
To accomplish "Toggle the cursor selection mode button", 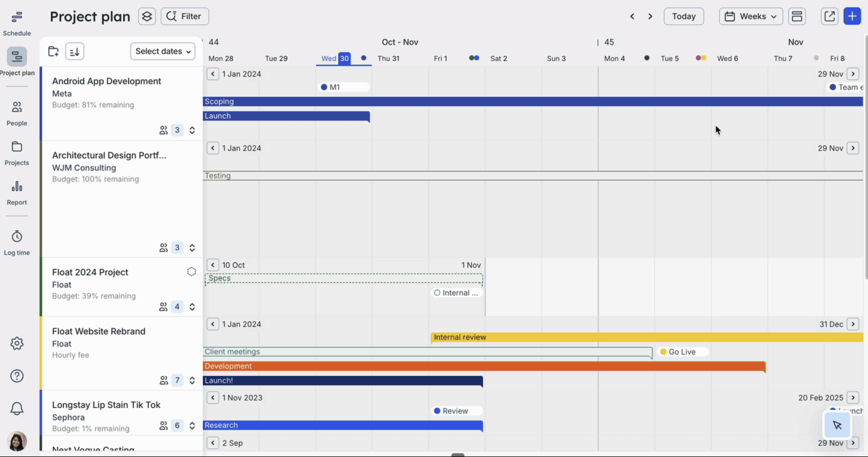I will [837, 425].
